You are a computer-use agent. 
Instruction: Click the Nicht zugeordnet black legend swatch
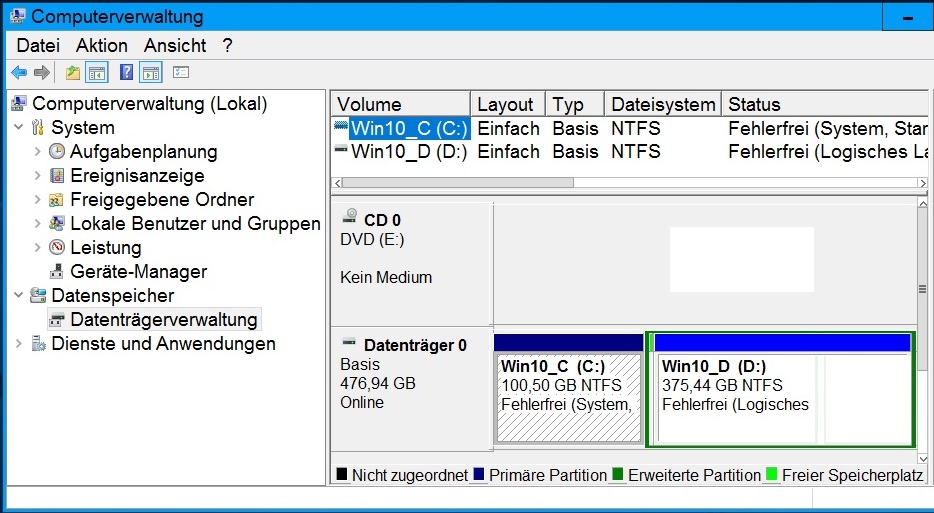pyautogui.click(x=342, y=474)
